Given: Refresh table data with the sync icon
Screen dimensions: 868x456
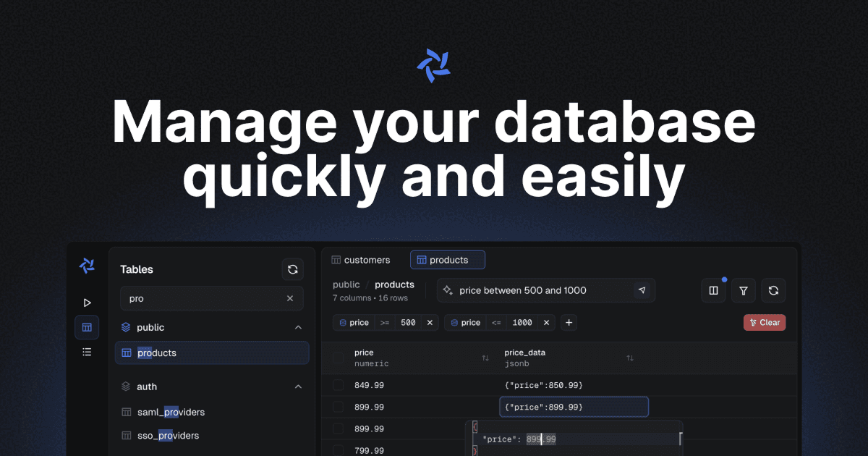Looking at the screenshot, I should pyautogui.click(x=773, y=290).
